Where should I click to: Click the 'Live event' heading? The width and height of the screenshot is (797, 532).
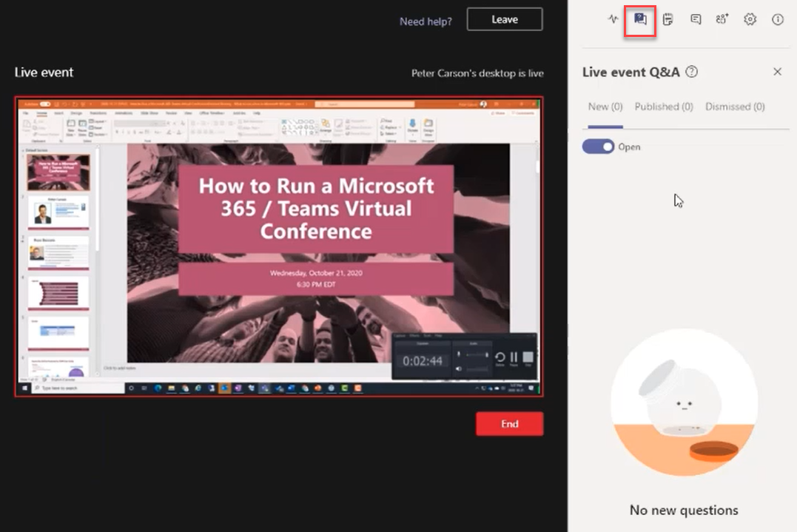pyautogui.click(x=44, y=73)
